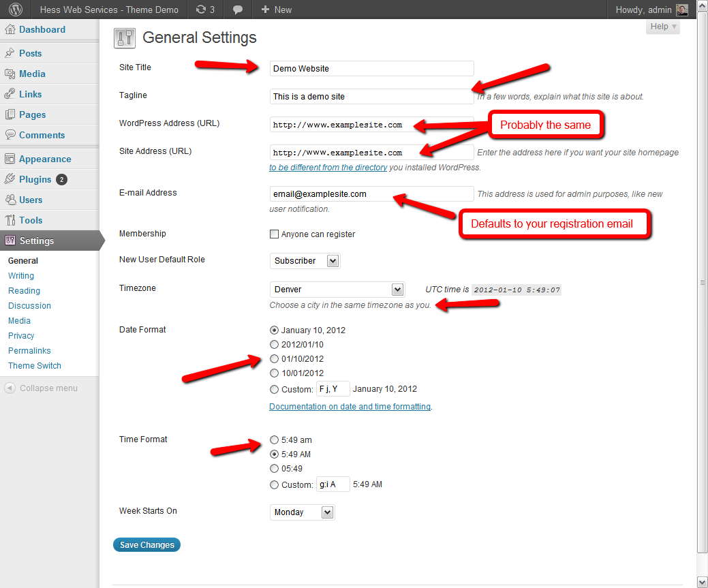Viewport: 708px width, 588px height.
Task: Click the WordPress logo icon
Action: pos(16,10)
